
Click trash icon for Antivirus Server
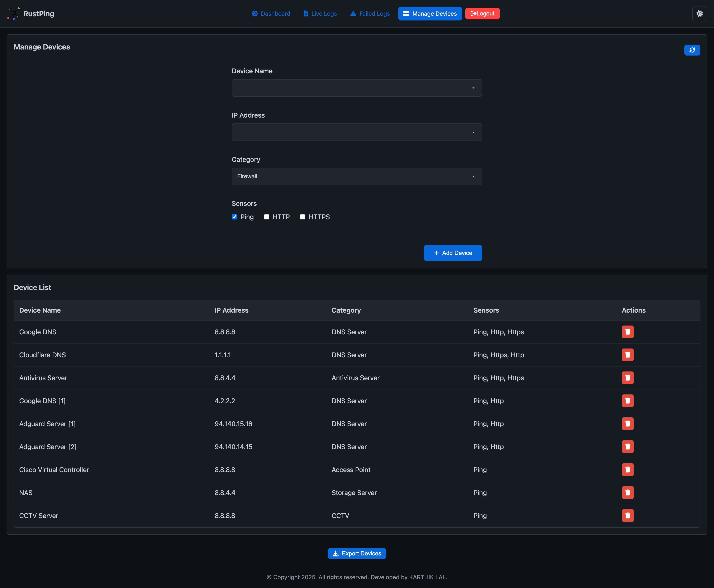627,378
